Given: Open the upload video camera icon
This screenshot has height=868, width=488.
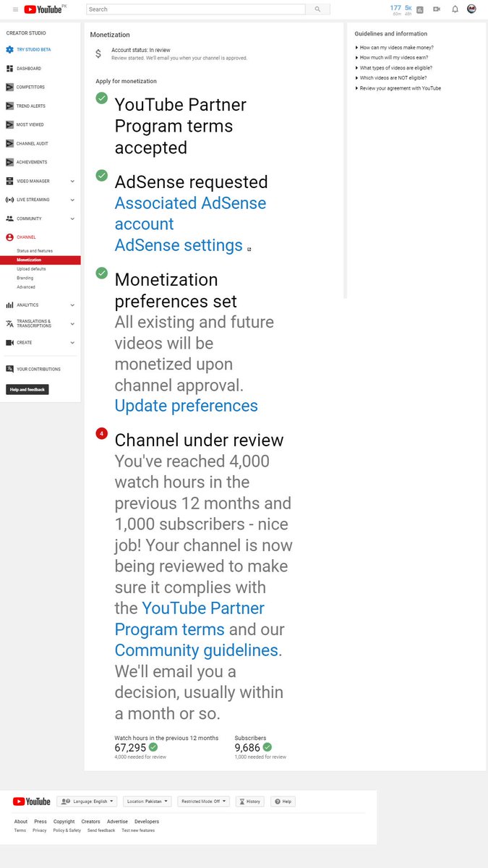Looking at the screenshot, I should click(x=436, y=9).
